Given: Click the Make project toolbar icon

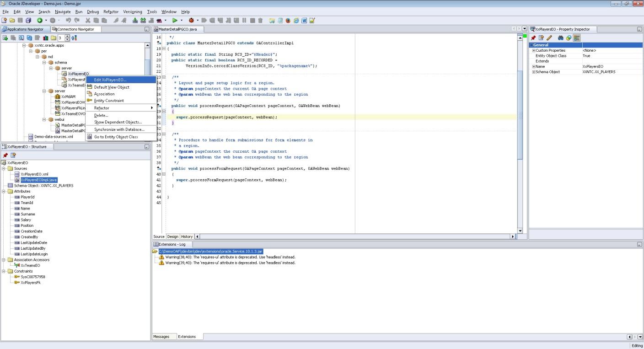Looking at the screenshot, I should click(135, 20).
